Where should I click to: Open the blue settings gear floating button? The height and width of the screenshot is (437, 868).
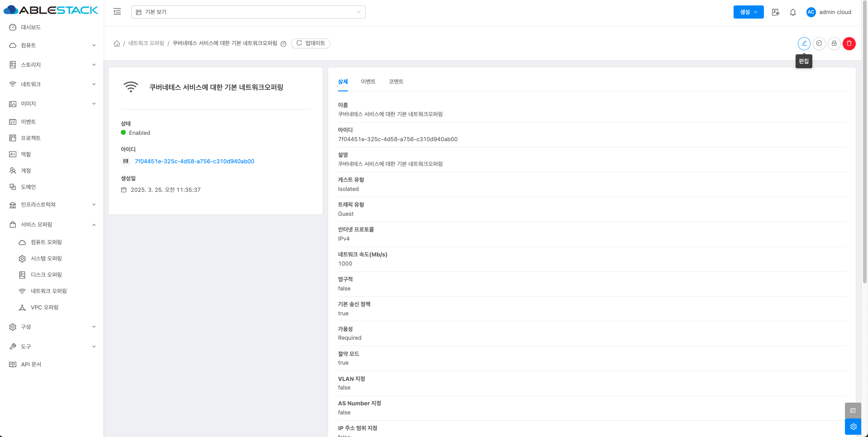[x=853, y=427]
